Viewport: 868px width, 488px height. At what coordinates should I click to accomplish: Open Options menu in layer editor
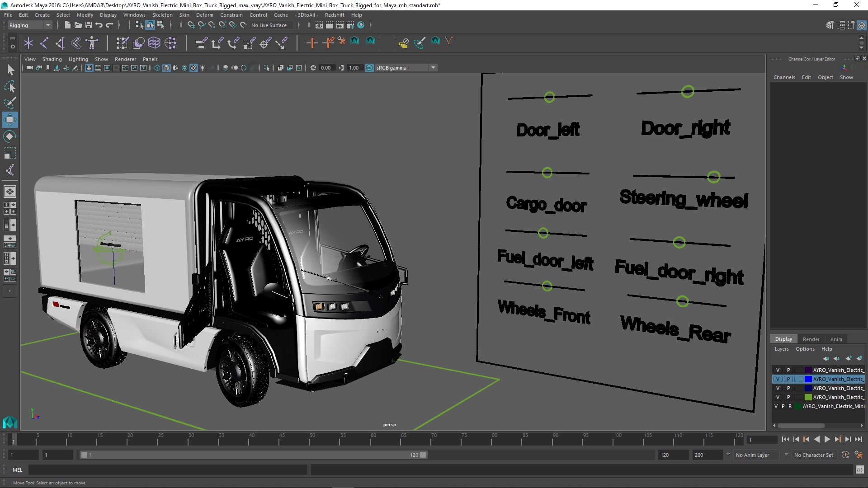[x=805, y=349]
